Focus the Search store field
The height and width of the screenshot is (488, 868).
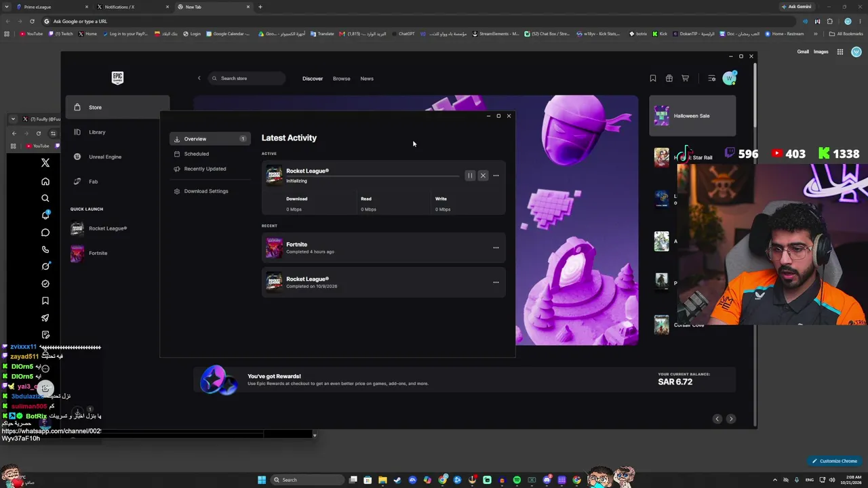coord(247,79)
